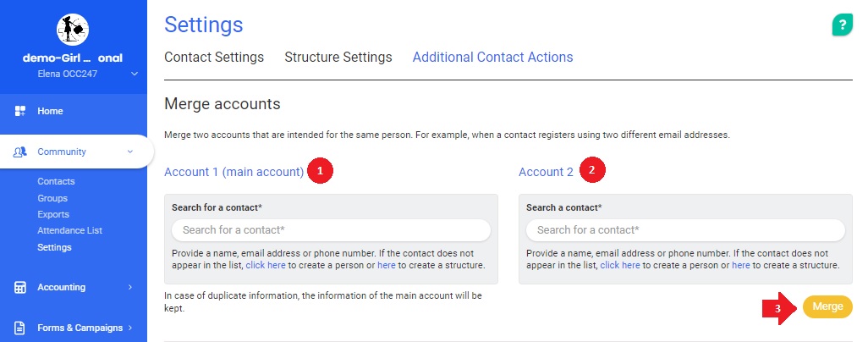Click the green help question mark icon

(x=842, y=25)
